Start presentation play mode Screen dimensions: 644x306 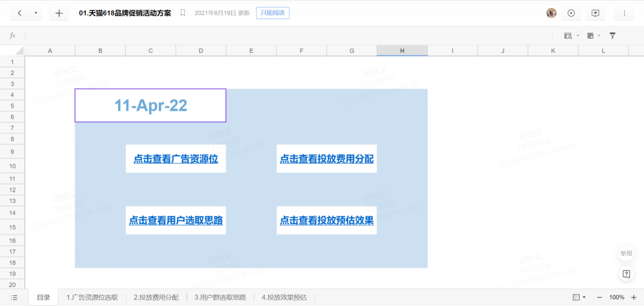pos(571,13)
